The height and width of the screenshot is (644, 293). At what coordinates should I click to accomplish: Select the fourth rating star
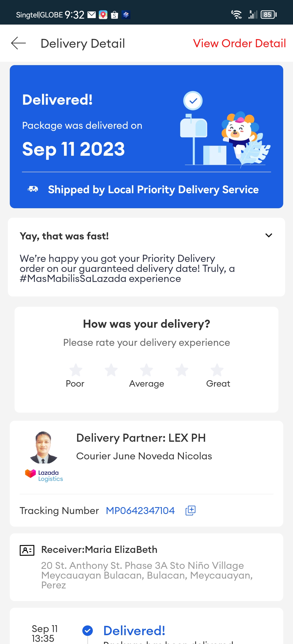[182, 370]
